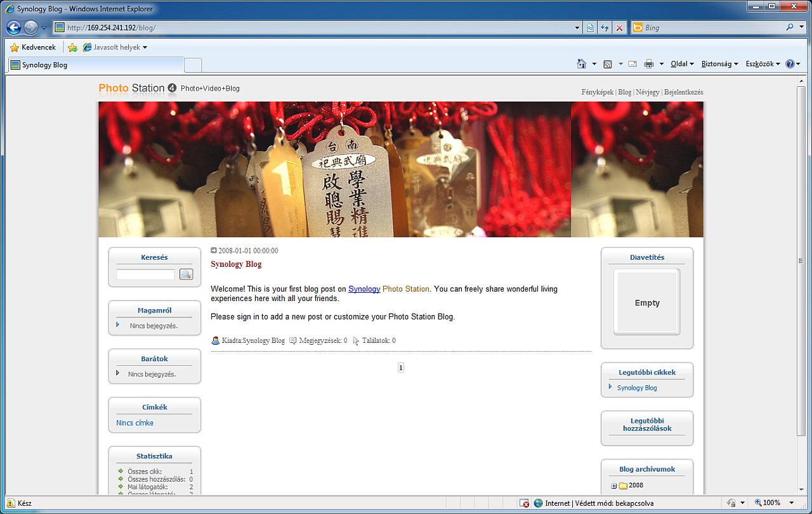Click the Synology hyperlink in the post
The height and width of the screenshot is (514, 812).
[364, 289]
